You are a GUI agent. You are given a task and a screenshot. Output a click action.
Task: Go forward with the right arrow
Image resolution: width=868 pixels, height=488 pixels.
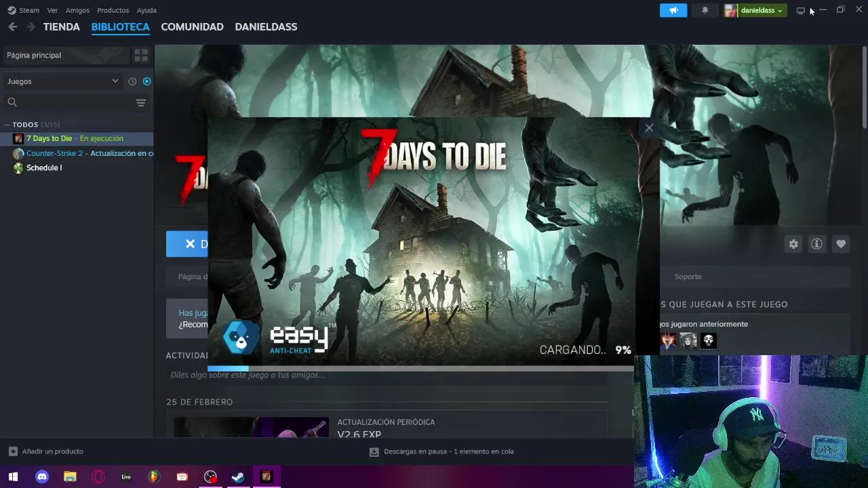click(31, 26)
